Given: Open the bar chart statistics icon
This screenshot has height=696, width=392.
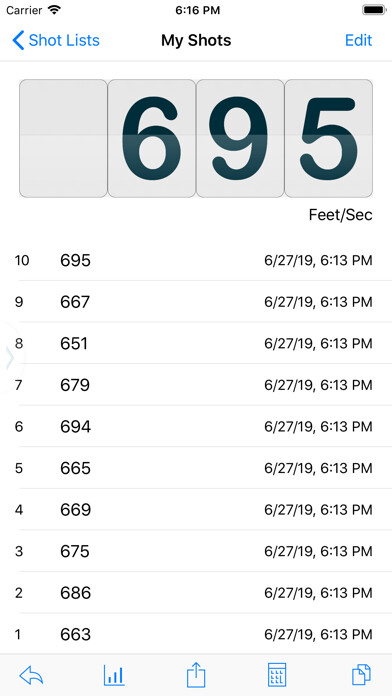Looking at the screenshot, I should click(114, 675).
